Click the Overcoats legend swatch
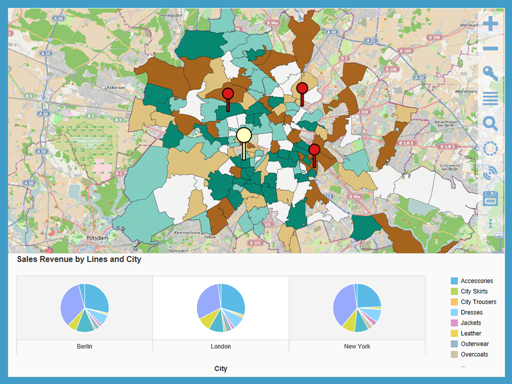This screenshot has width=512, height=384. [x=454, y=354]
